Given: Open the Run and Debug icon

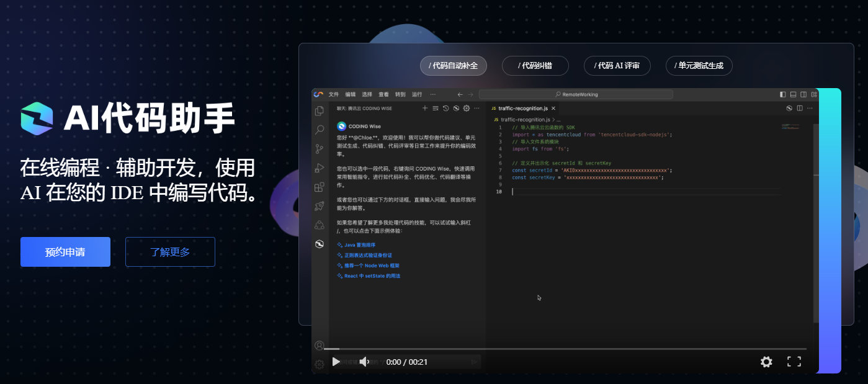Looking at the screenshot, I should click(x=320, y=167).
